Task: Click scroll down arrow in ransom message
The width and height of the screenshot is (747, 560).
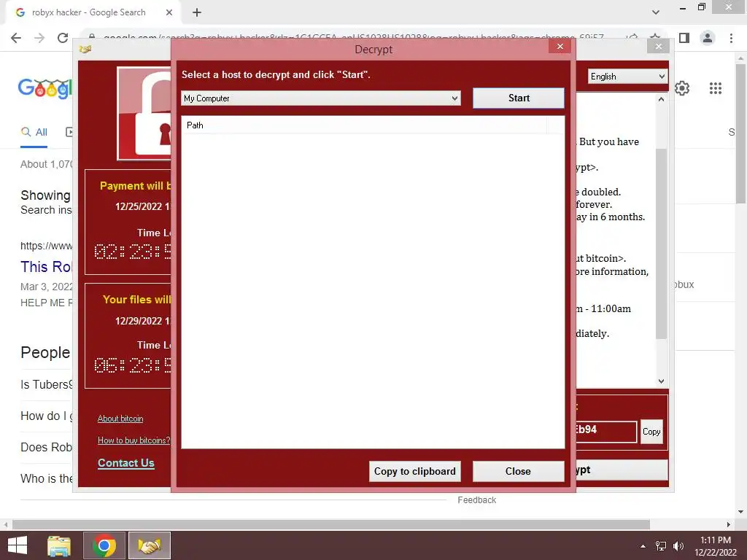Action: point(661,381)
